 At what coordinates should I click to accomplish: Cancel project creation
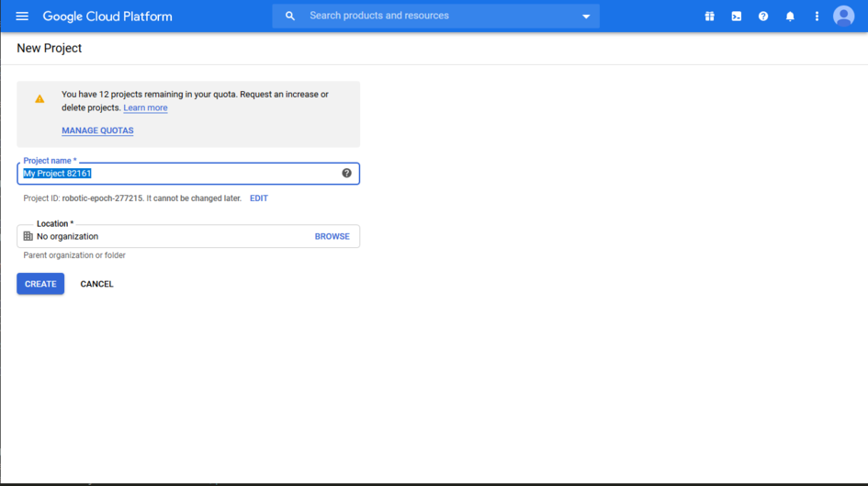[x=96, y=284]
